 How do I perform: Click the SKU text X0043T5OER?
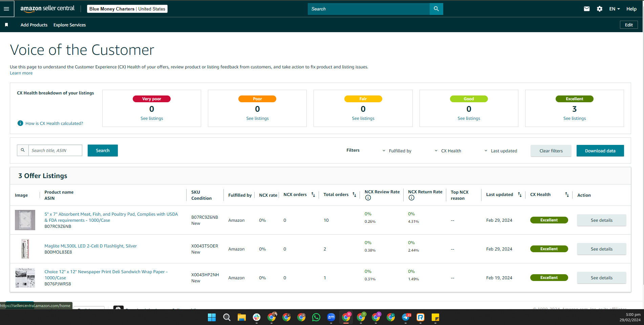[205, 246]
